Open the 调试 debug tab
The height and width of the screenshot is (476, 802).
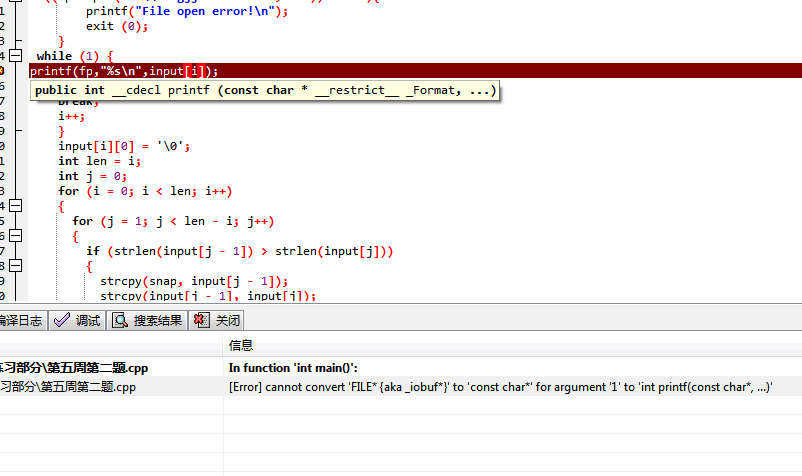pos(77,321)
